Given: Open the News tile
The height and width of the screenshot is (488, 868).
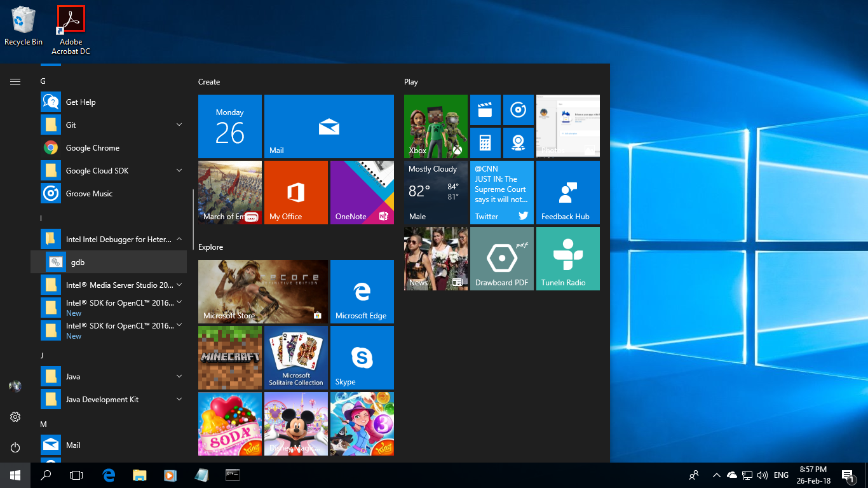Looking at the screenshot, I should [x=435, y=259].
